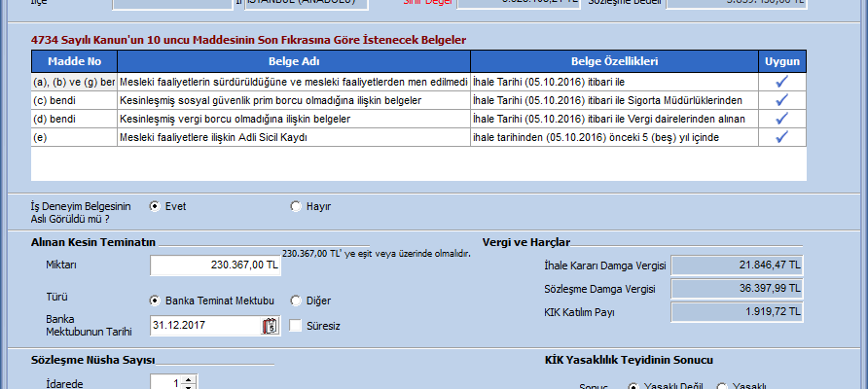Click the Sözleşme Damga Vergisi value field
This screenshot has width=868, height=389.
739,289
